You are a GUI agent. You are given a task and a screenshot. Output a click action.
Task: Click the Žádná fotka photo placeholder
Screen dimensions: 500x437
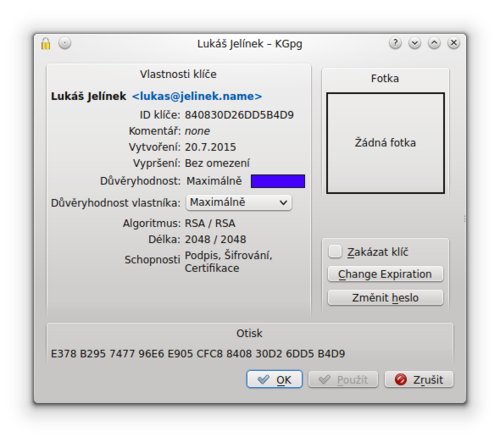pyautogui.click(x=385, y=143)
